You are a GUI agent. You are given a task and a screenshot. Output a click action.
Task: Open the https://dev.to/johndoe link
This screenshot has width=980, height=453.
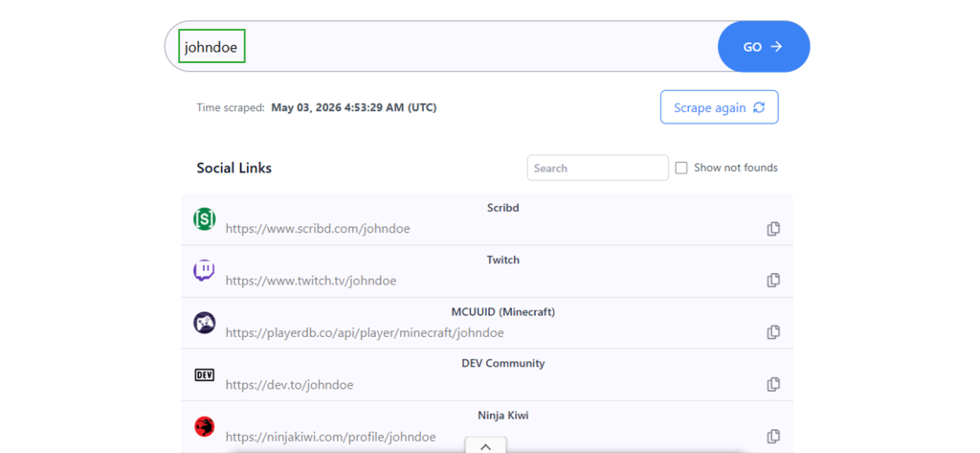pyautogui.click(x=289, y=385)
